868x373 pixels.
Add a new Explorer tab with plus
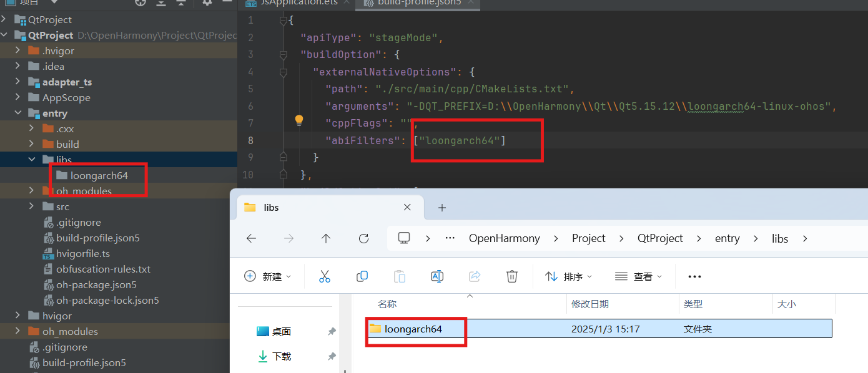[x=442, y=208]
